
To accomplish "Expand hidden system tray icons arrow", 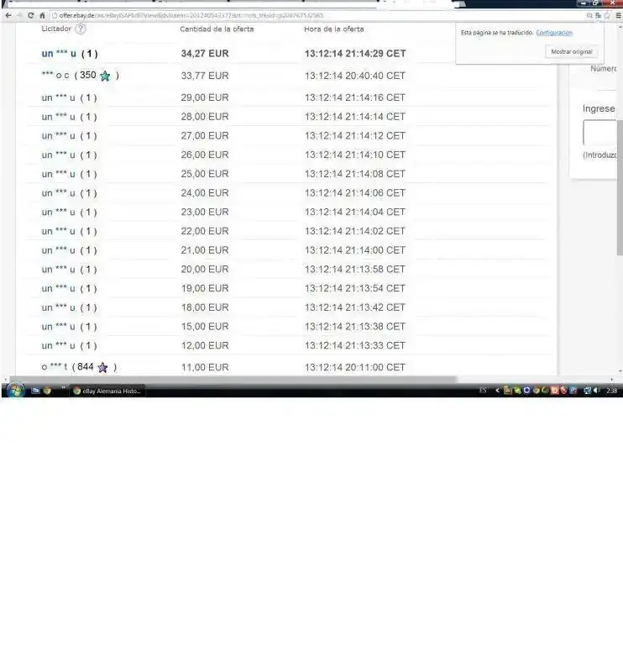I will tap(497, 391).
